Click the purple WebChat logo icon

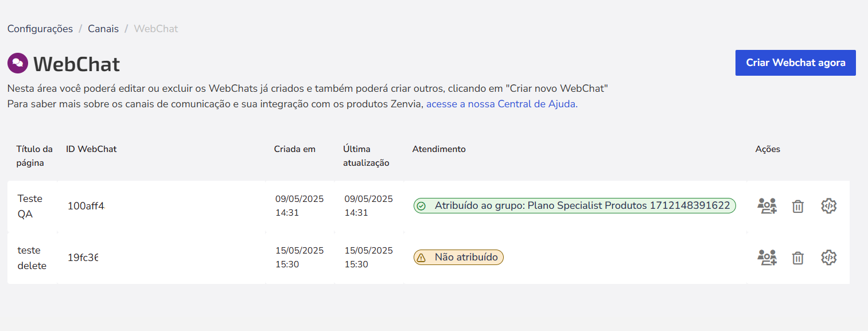[18, 63]
